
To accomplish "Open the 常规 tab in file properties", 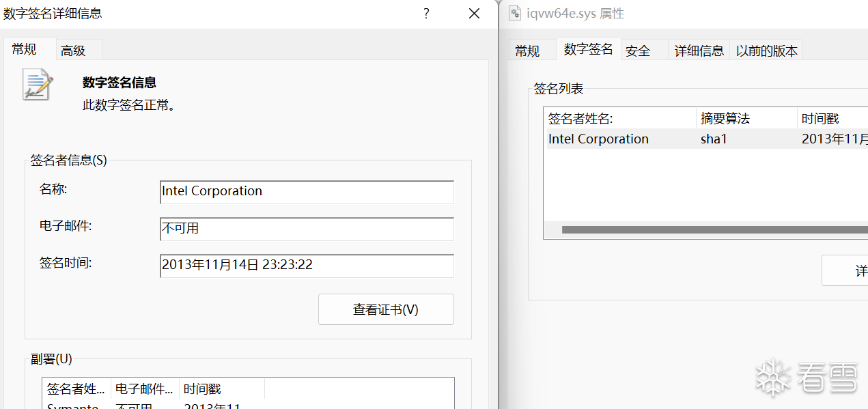I will 527,51.
